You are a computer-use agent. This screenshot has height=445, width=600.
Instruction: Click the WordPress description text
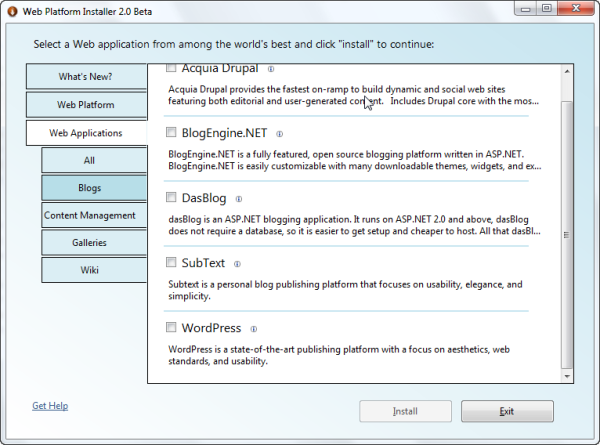(339, 355)
